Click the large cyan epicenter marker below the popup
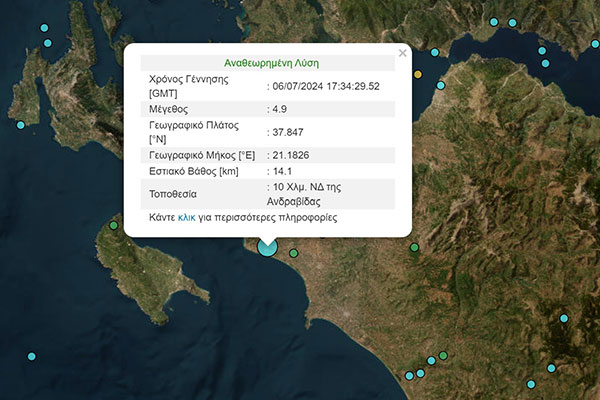600x400 pixels. pyautogui.click(x=267, y=246)
